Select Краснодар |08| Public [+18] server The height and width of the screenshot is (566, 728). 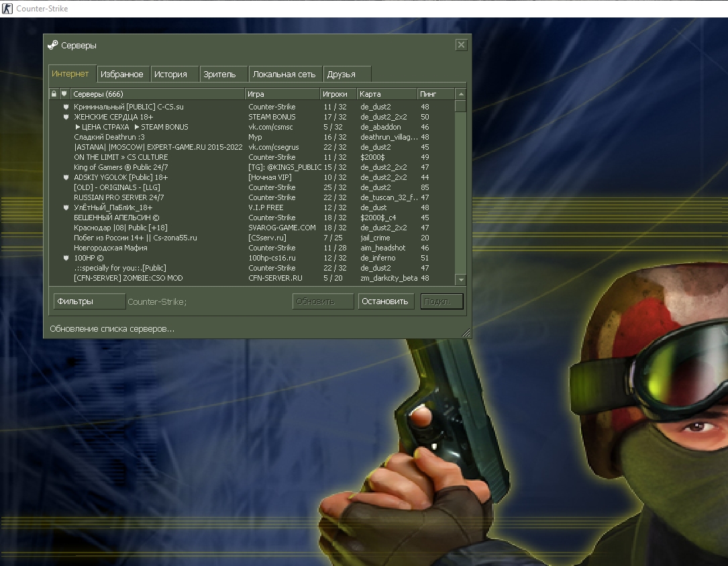[x=252, y=228]
